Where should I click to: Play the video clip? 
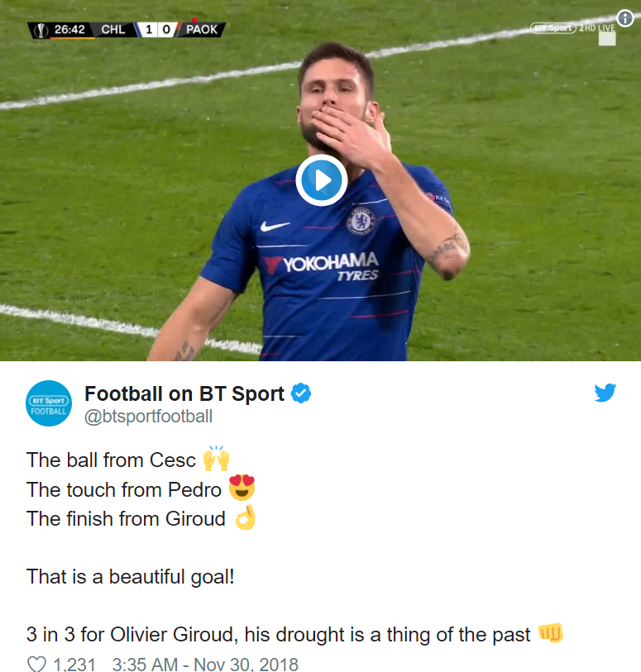tap(321, 180)
